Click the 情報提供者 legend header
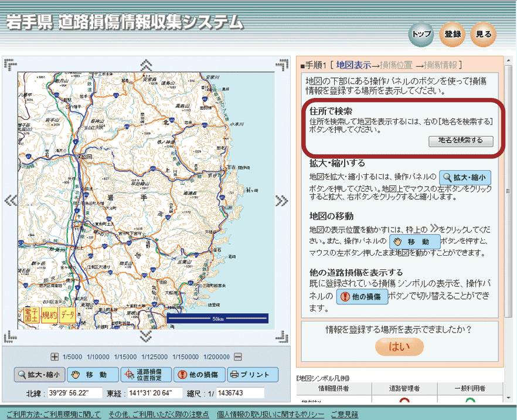This screenshot has width=517, height=420. 334,388
